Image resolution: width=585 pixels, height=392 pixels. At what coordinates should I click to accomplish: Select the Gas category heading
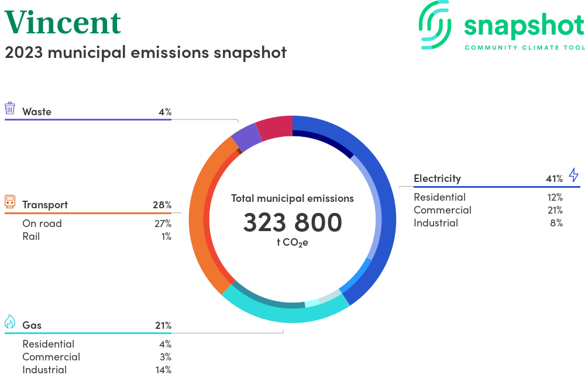32,325
